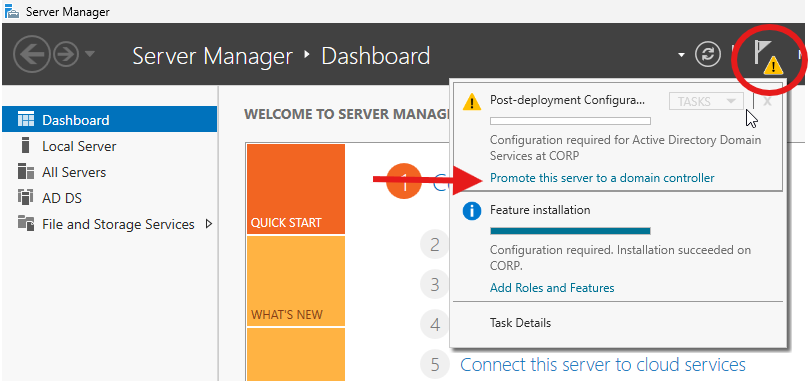Click Server Manager in the header breadcrumb
809x381 pixels.
(213, 56)
